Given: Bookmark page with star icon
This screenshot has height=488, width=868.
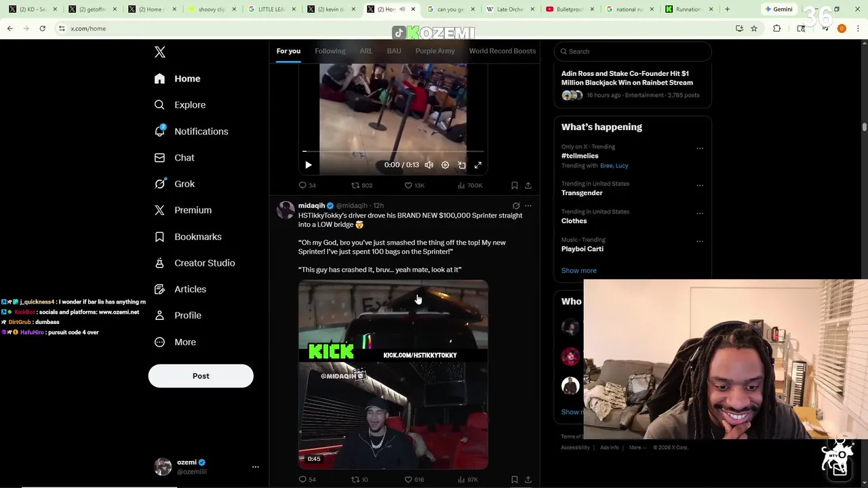Looking at the screenshot, I should (754, 28).
